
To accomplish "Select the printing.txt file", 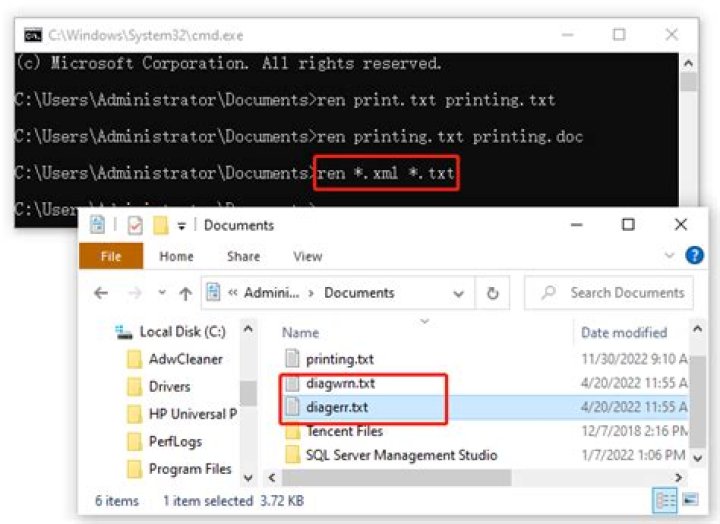I will click(340, 359).
